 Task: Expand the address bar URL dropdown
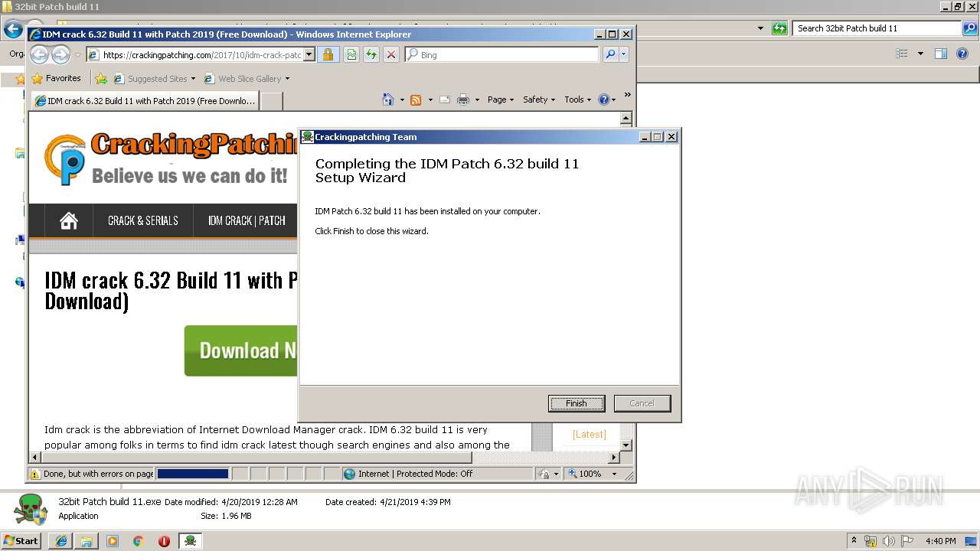pos(309,55)
